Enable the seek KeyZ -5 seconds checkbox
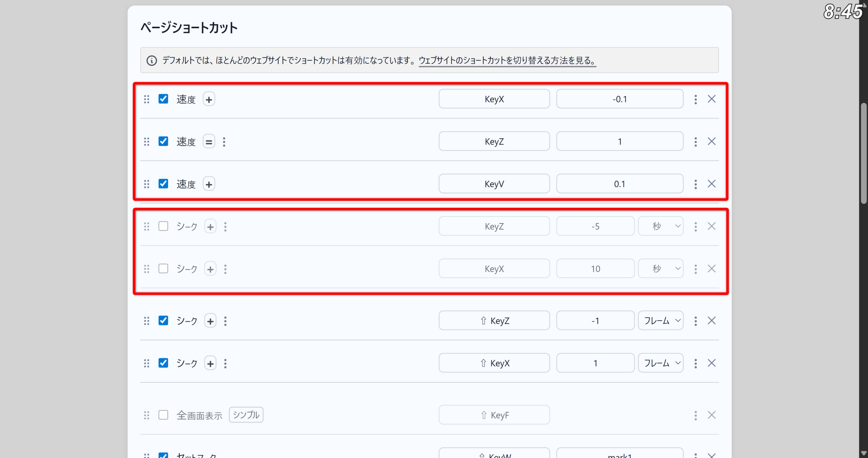 [x=163, y=226]
